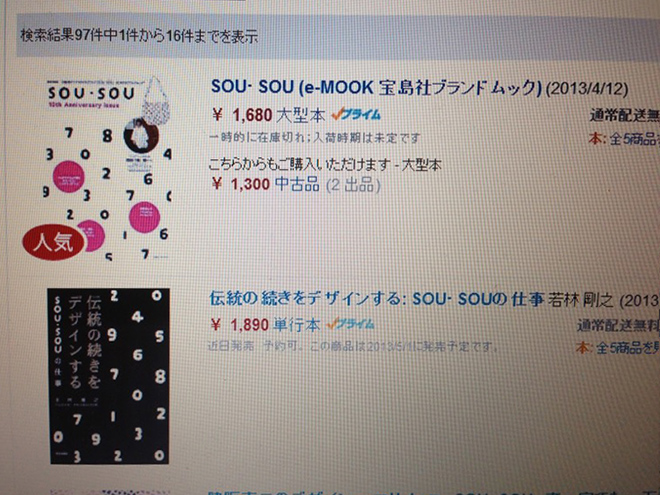Screen dimensions: 660x495
Task: Click the red 人気 badge icon
Action: (54, 242)
